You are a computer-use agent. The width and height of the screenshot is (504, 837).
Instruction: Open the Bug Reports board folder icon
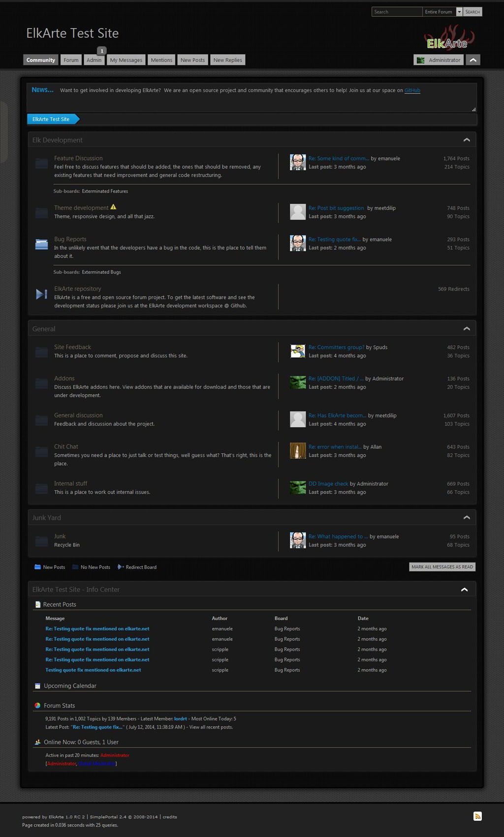click(41, 244)
